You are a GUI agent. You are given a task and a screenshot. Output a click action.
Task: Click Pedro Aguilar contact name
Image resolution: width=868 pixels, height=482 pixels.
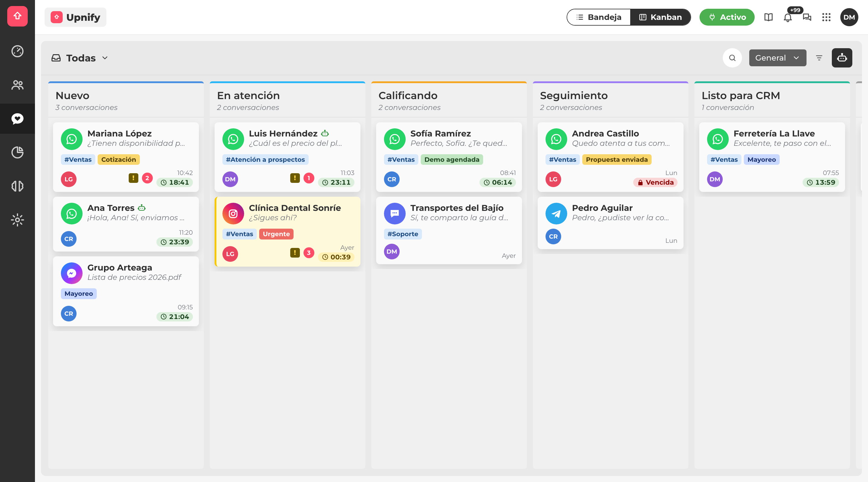click(x=602, y=208)
